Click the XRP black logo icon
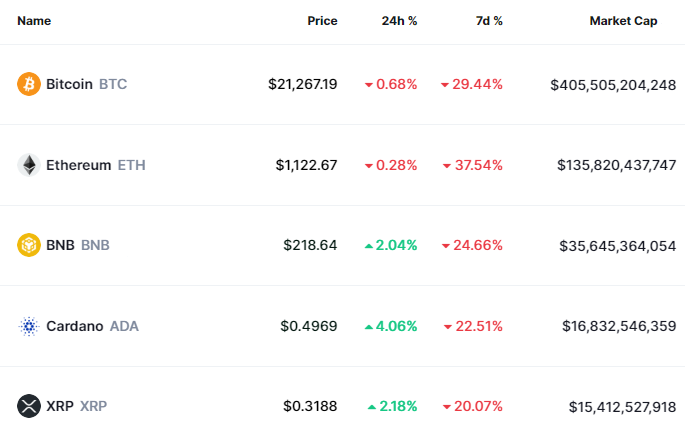Viewport: 685px width, 439px height. point(29,406)
